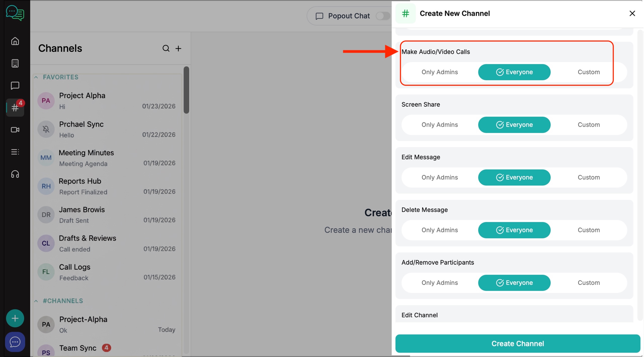Select Custom for Edit Message
This screenshot has width=644, height=357.
coord(588,177)
